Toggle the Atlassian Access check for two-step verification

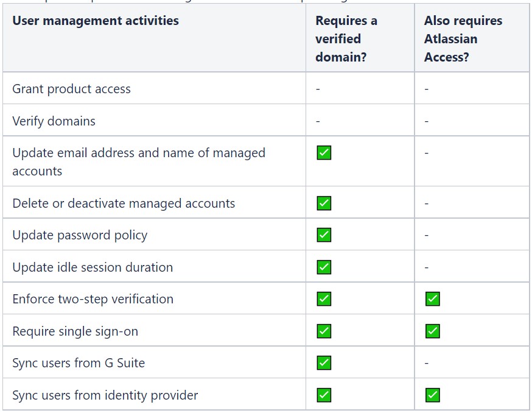pyautogui.click(x=432, y=298)
